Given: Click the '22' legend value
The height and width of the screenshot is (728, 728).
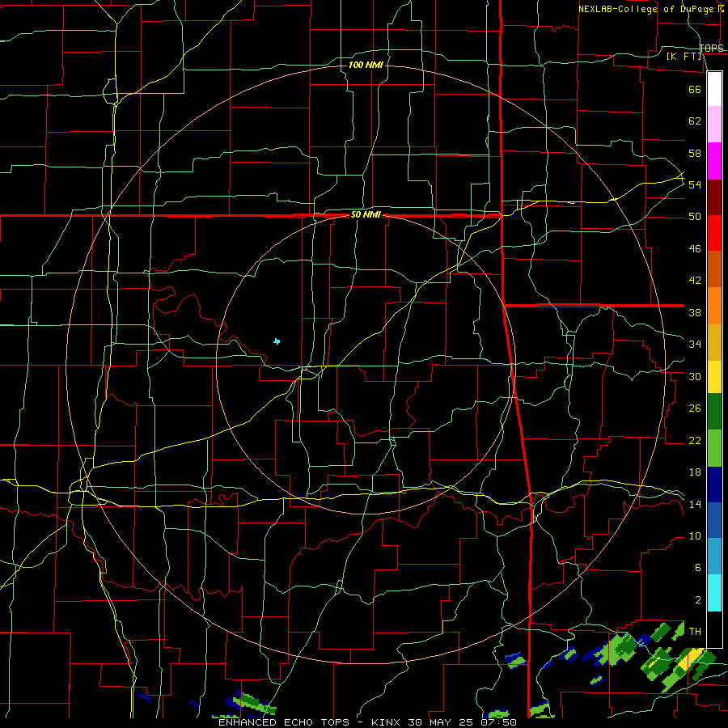Looking at the screenshot, I should pos(695,441).
